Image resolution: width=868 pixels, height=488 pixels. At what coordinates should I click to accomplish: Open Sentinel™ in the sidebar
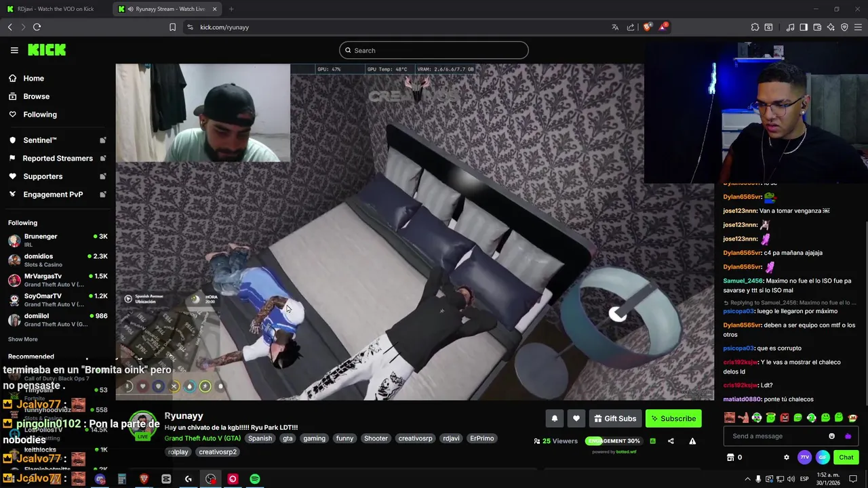[x=40, y=140]
